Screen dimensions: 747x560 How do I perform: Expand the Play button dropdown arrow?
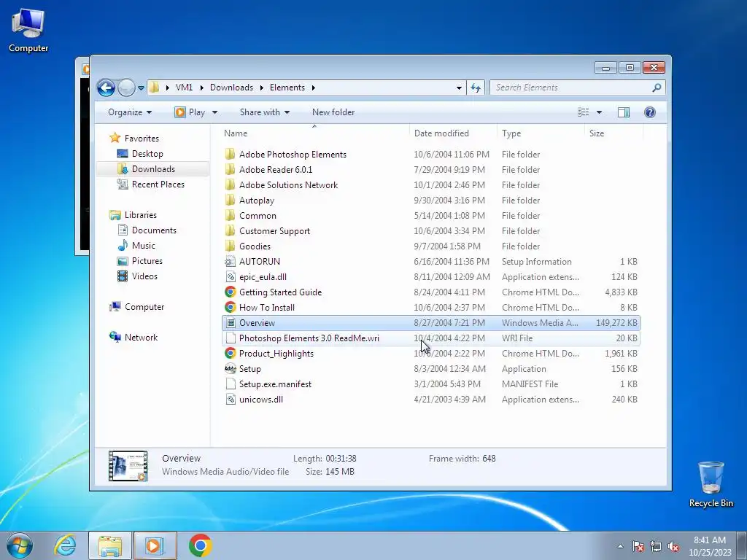pos(215,112)
